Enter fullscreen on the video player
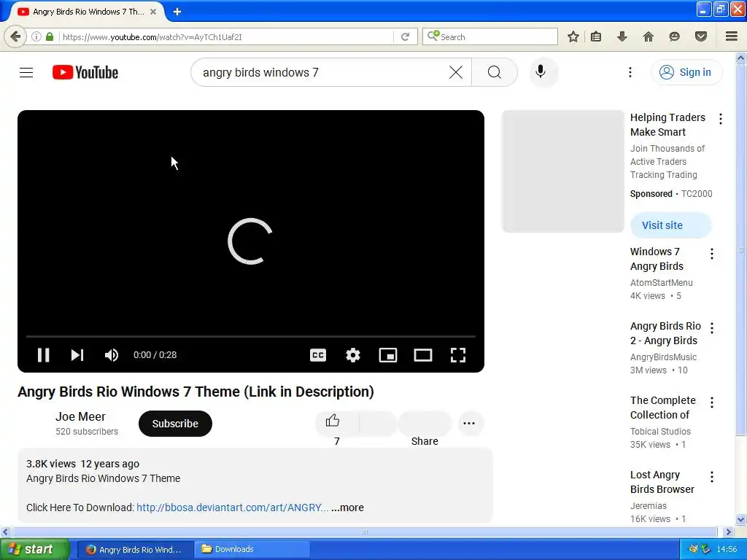The width and height of the screenshot is (747, 560). click(458, 355)
